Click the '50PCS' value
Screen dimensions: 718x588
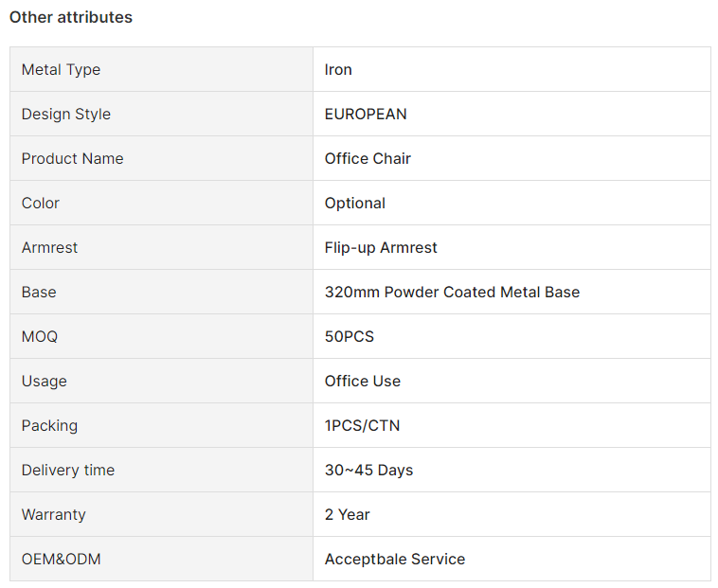349,336
